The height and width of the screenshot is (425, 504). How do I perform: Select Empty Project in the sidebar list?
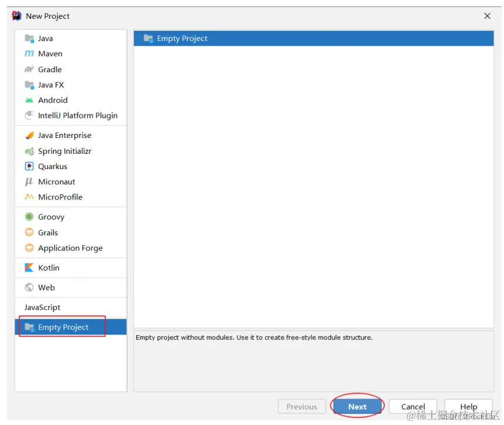pos(70,327)
